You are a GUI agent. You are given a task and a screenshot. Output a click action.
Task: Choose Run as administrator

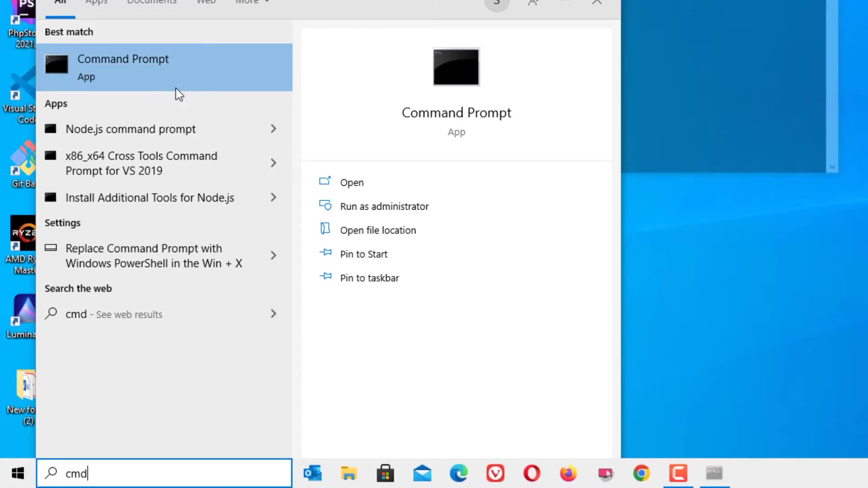(384, 206)
